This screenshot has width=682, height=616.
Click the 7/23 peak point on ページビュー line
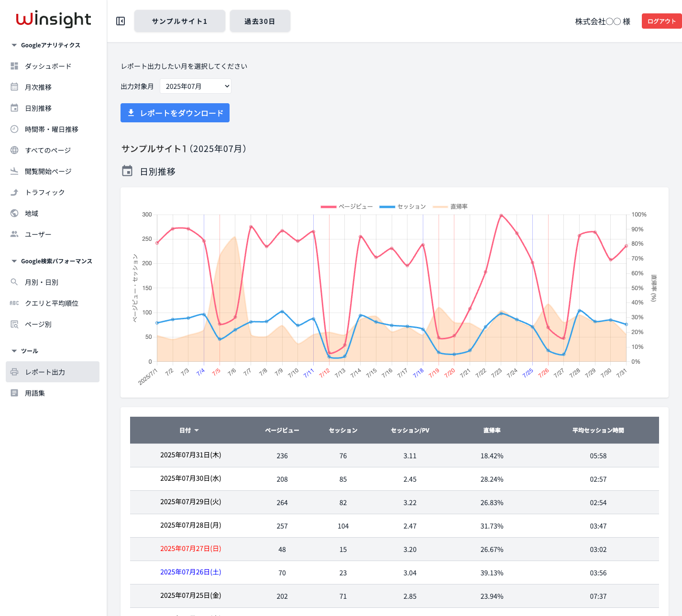tap(501, 216)
